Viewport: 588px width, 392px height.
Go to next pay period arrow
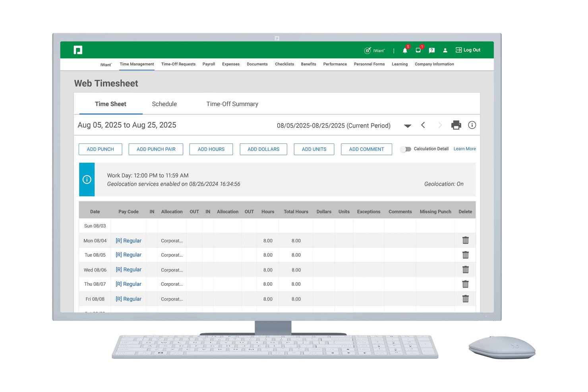pos(440,125)
